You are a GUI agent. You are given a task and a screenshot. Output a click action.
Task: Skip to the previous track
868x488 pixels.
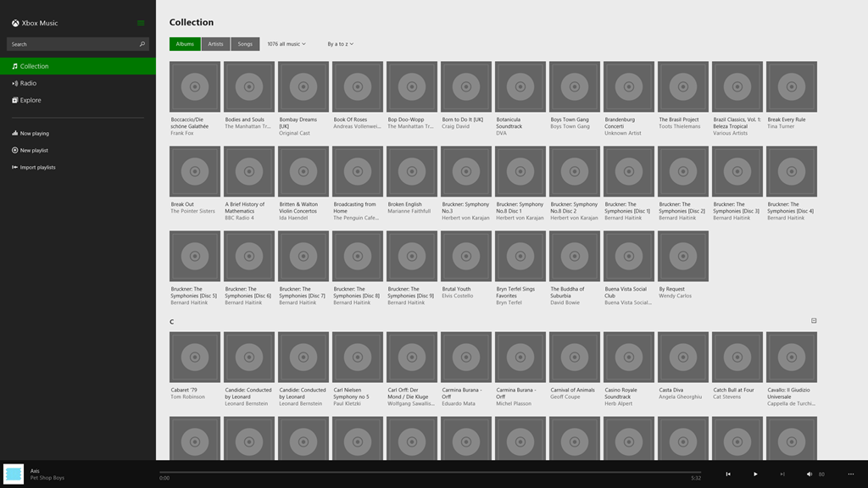728,474
